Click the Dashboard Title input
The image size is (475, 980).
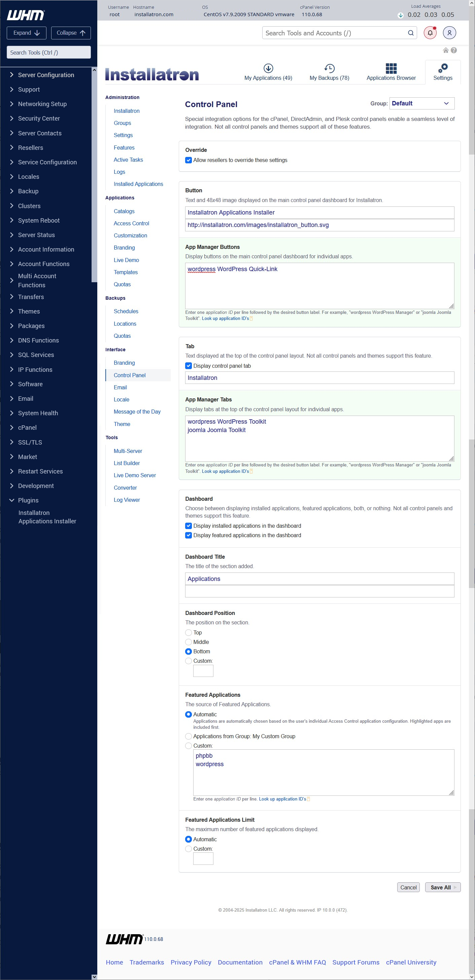click(319, 579)
